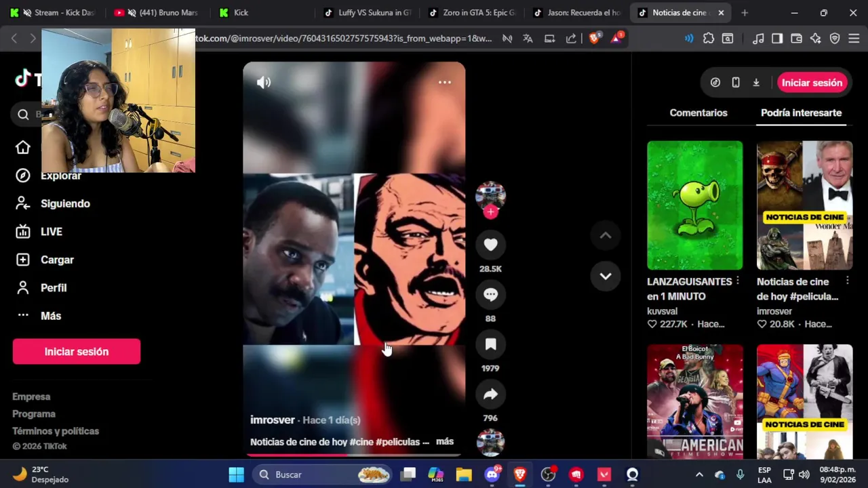868x488 pixels.
Task: Click the Home house icon in the sidebar
Action: click(23, 148)
